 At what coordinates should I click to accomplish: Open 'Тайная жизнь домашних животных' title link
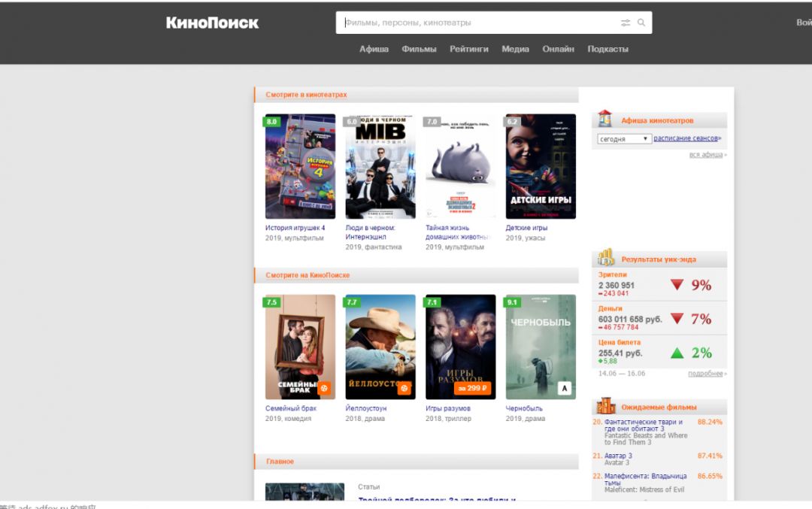coord(457,232)
